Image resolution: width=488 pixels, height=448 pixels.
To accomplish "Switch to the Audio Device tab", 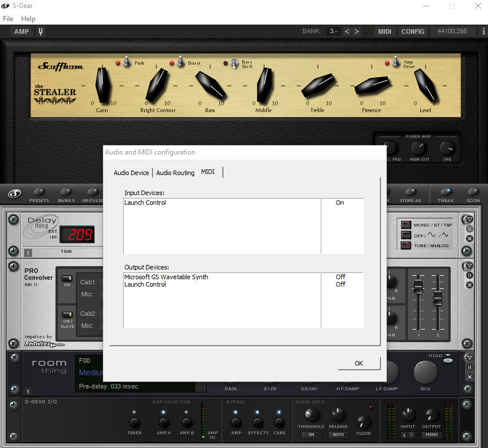I will click(x=131, y=173).
